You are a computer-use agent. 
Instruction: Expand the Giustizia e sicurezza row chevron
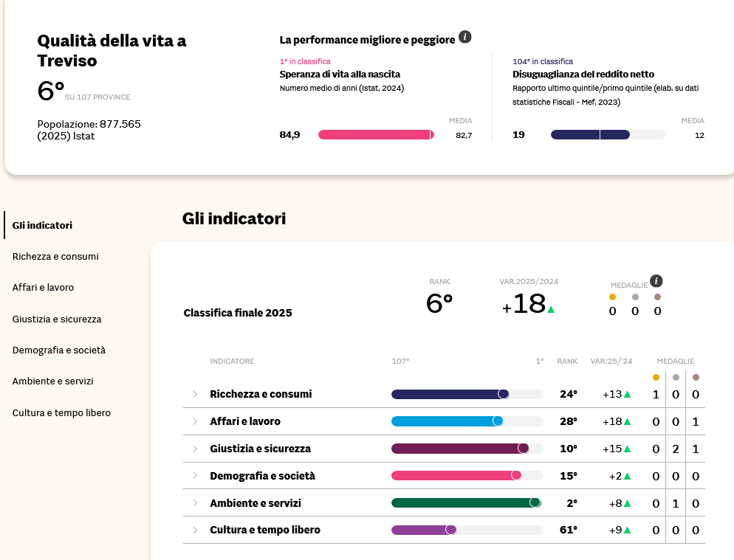pos(196,449)
